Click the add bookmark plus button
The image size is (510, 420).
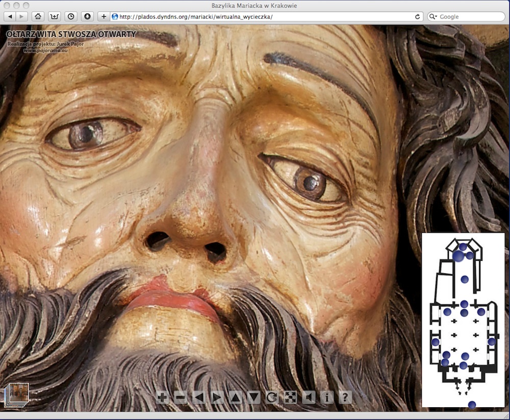(104, 16)
